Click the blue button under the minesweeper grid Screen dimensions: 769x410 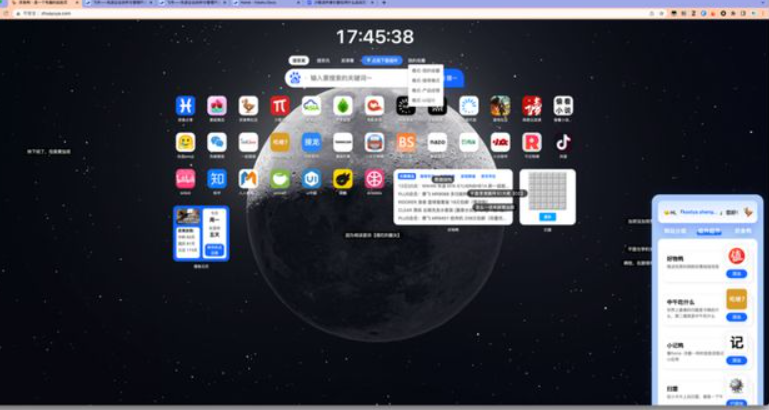coord(547,217)
